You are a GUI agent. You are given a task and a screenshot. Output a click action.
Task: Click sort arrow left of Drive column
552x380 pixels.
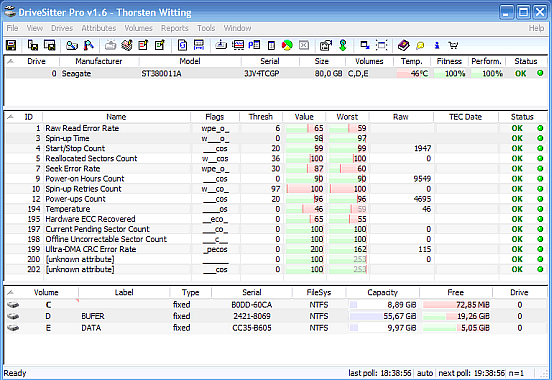[11, 61]
